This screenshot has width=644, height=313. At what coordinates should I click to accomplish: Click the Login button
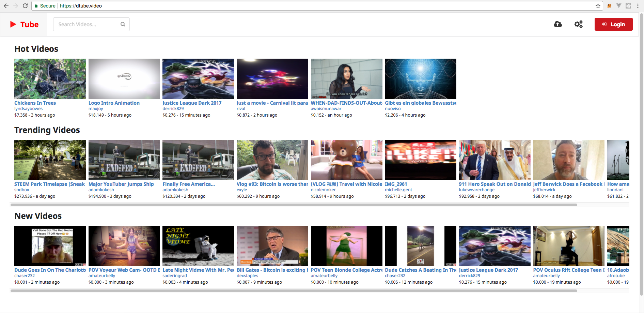point(613,24)
